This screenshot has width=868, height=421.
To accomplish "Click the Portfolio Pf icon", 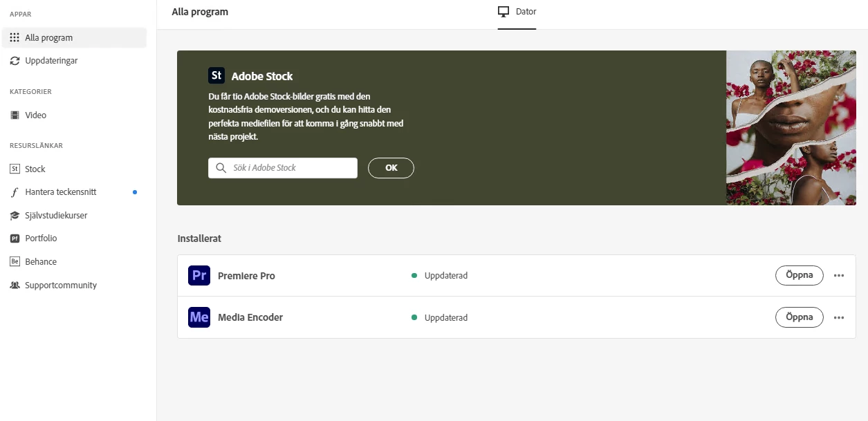I will pos(15,238).
